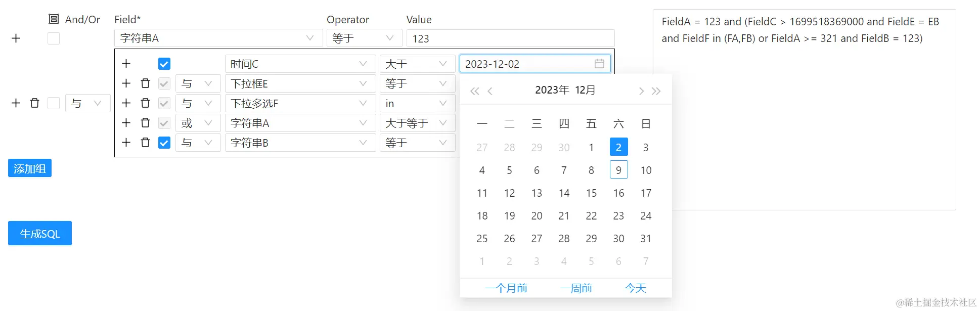This screenshot has height=311, width=980.
Task: Open calendar icon in the date field
Action: click(x=599, y=64)
